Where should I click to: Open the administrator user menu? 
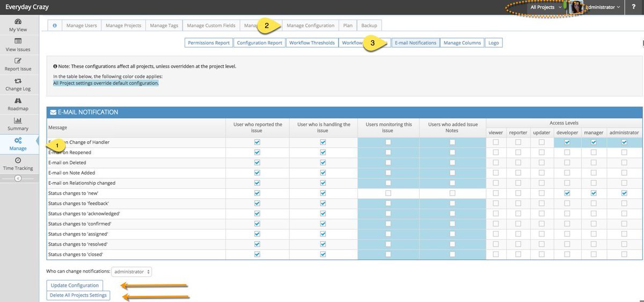click(603, 7)
